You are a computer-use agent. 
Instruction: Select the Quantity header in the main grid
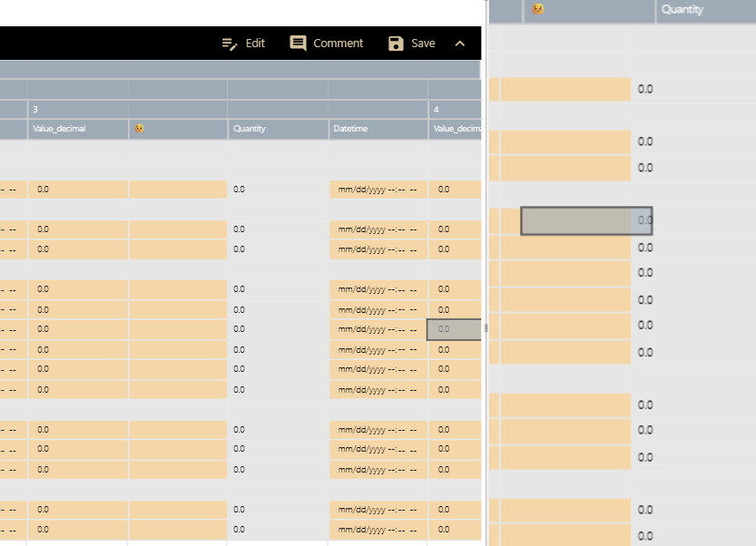279,129
